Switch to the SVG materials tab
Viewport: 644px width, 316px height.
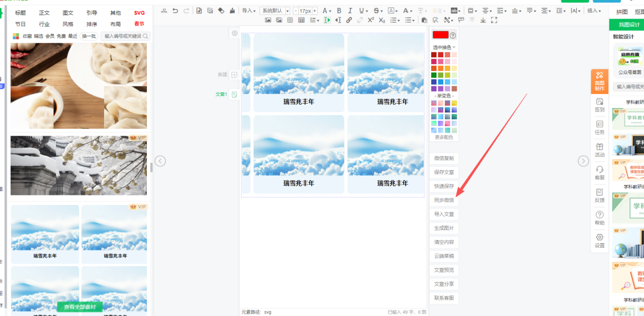pos(139,13)
